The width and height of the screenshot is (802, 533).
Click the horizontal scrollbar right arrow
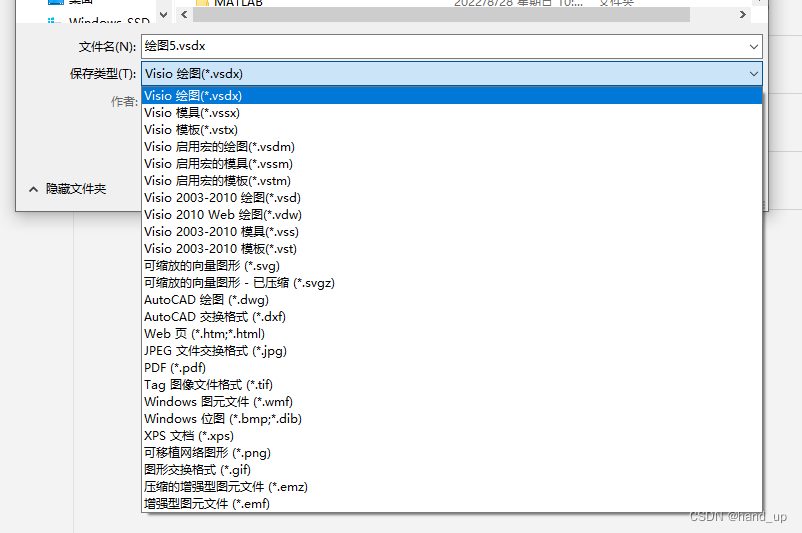pyautogui.click(x=743, y=15)
